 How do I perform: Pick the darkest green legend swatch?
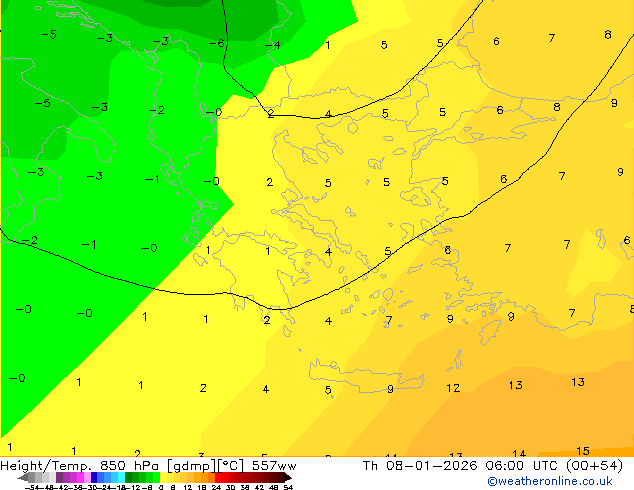[x=129, y=478]
